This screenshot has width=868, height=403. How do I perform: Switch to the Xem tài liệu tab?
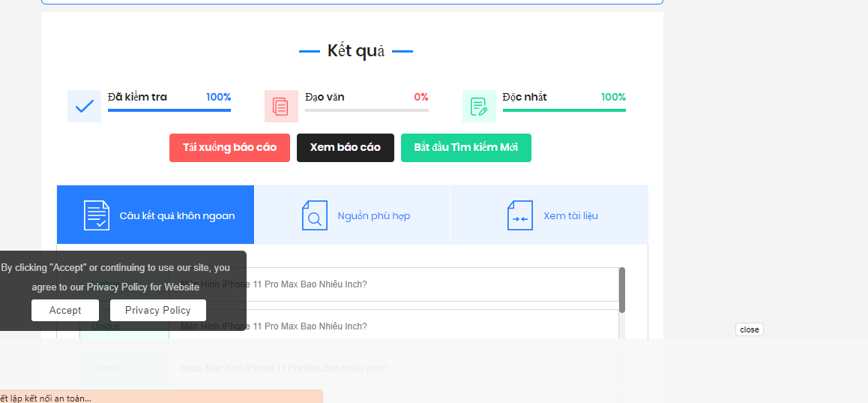pyautogui.click(x=549, y=215)
